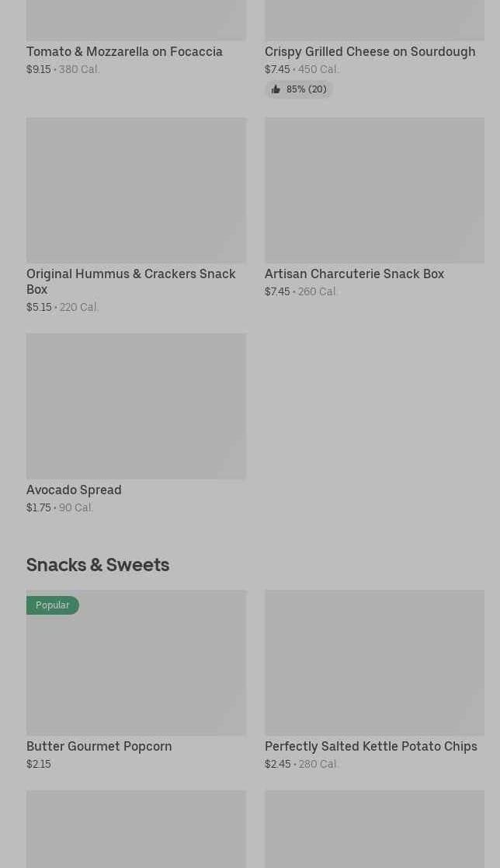This screenshot has height=868, width=500.
Task: Tap the Tomato & Mozzarella Focaccia image
Action: click(136, 19)
